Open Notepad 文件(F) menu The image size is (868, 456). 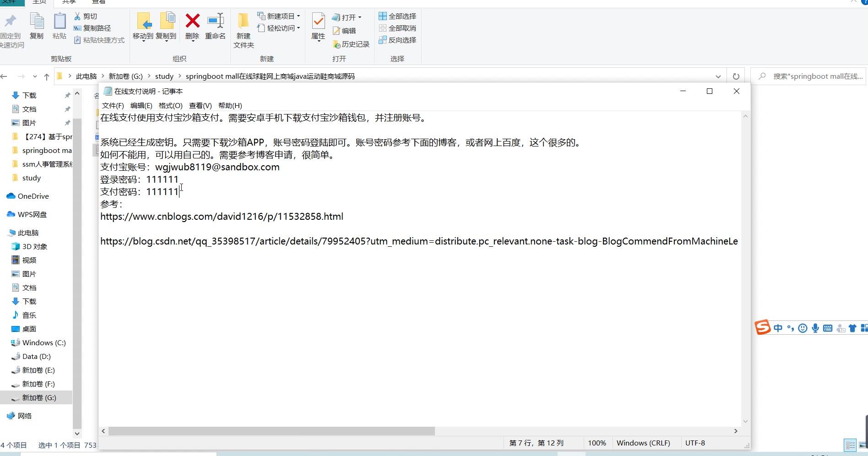click(113, 106)
